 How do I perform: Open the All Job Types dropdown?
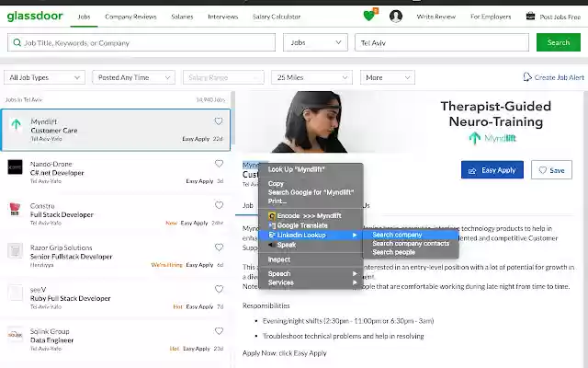coord(45,77)
